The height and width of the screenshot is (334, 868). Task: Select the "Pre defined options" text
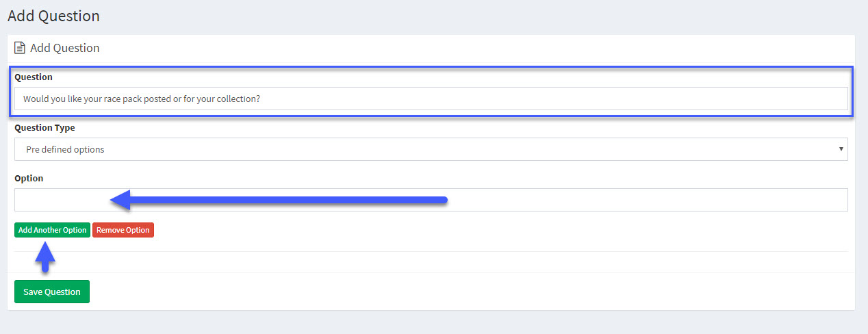click(x=65, y=149)
